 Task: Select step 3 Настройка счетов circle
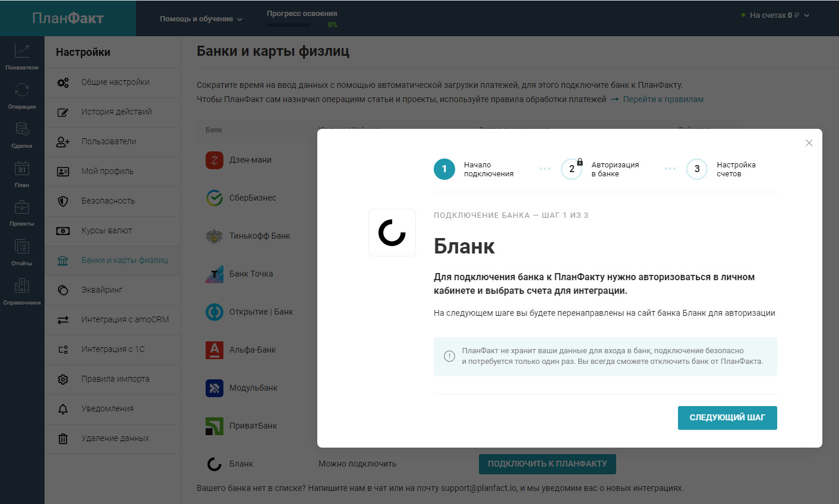(697, 169)
